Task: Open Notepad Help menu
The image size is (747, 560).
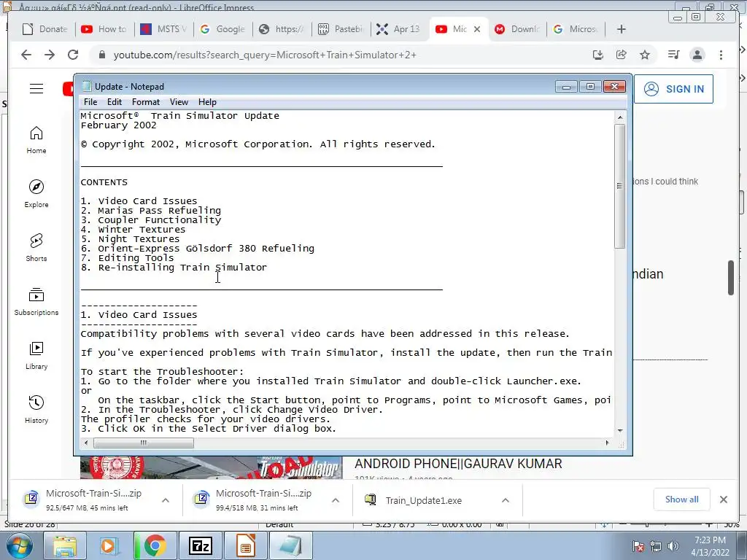Action: point(207,102)
